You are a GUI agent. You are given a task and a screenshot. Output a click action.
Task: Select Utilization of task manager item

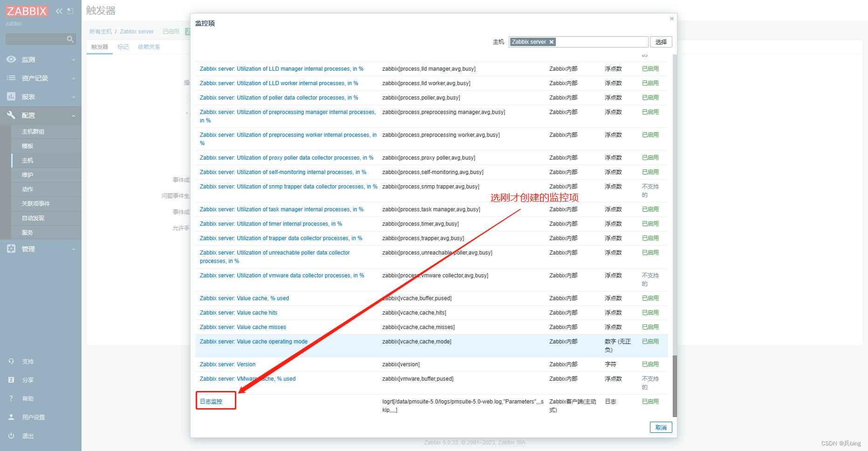(281, 209)
